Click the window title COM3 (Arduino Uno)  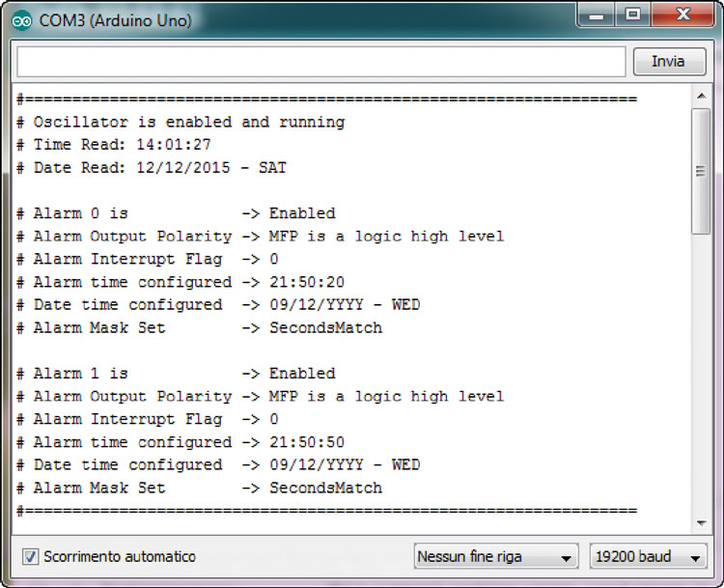[x=115, y=20]
